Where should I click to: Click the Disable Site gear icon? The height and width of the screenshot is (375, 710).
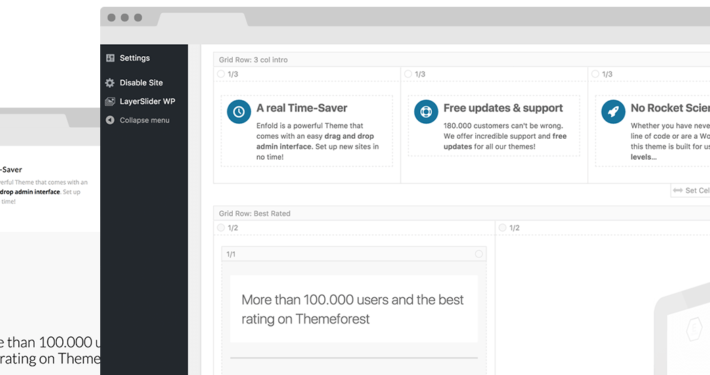(x=110, y=83)
